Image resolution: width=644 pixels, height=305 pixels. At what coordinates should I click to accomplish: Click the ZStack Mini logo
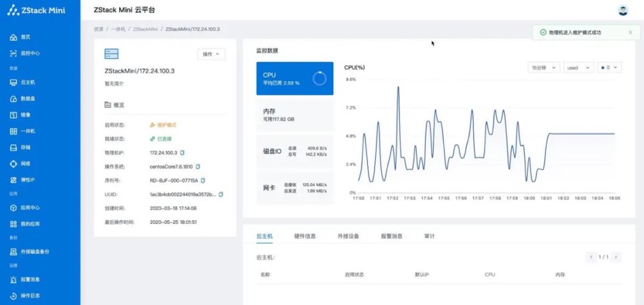36,10
